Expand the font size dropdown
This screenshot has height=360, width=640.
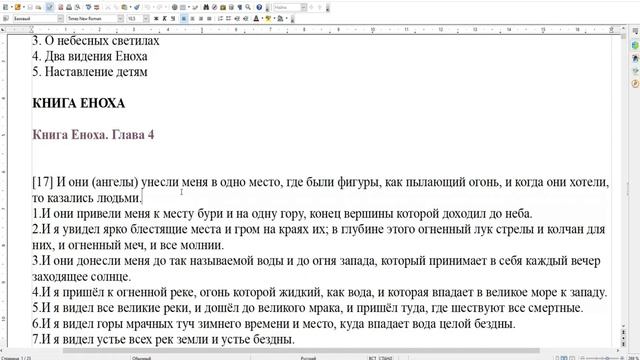[146, 18]
